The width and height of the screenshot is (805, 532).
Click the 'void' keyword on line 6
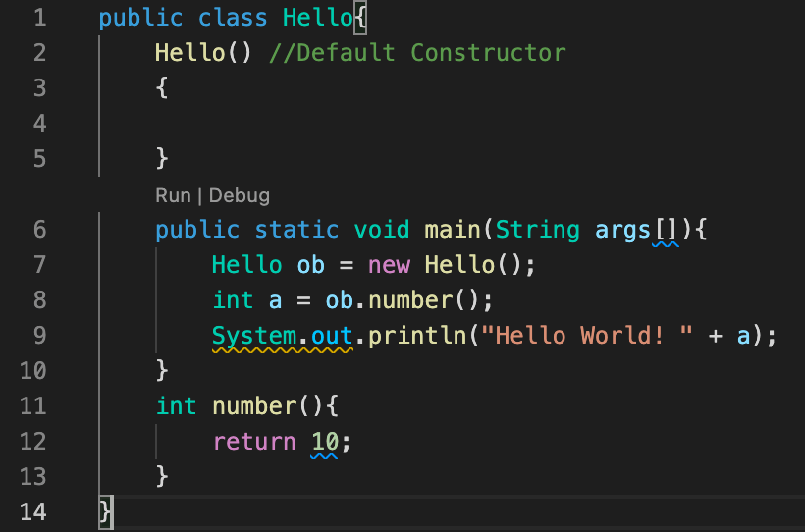coord(382,230)
